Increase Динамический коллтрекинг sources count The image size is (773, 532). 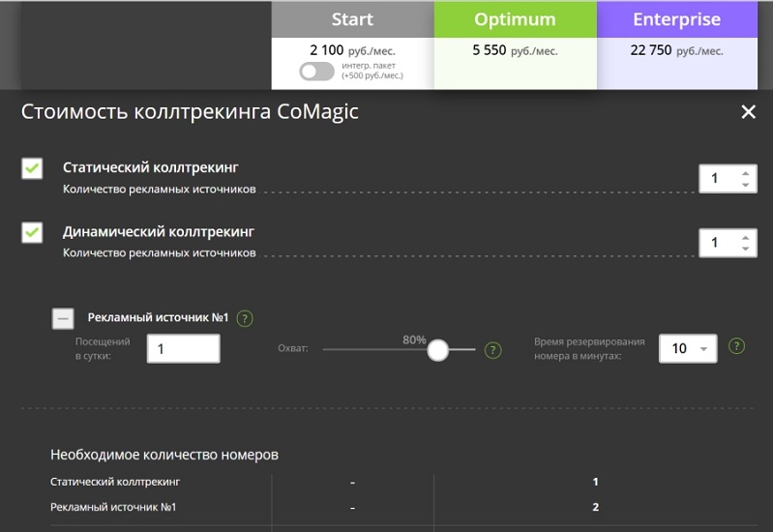745,238
